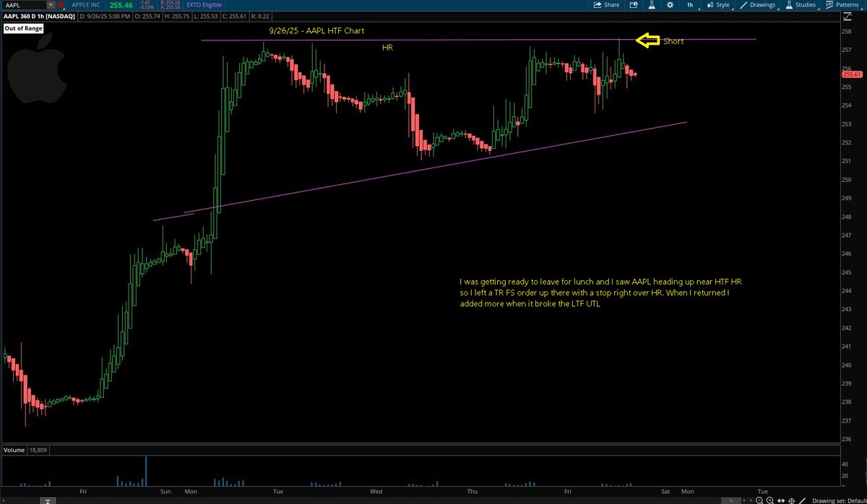Viewport: 867px width, 504px height.
Task: Click the pan horizontal arrows icon
Action: click(781, 500)
